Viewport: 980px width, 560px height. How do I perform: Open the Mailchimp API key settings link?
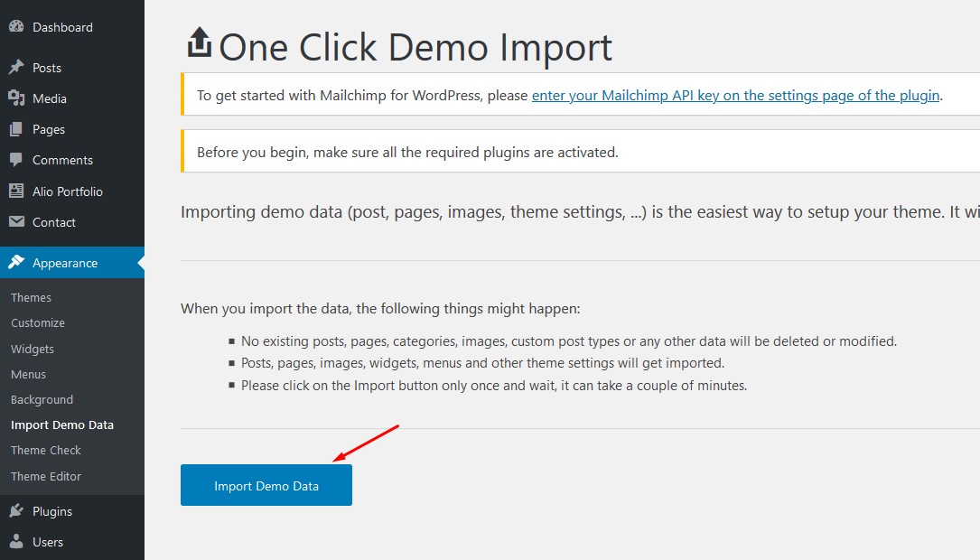(x=735, y=96)
